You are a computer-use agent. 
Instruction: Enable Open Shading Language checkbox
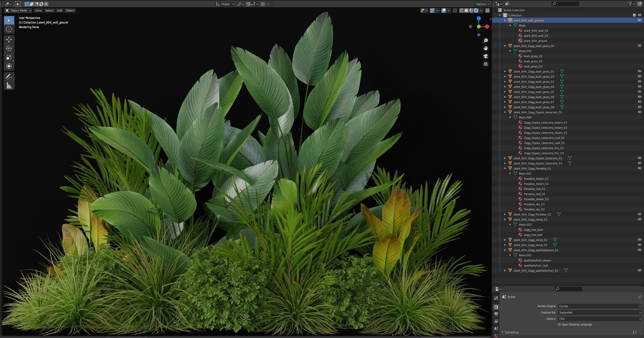click(559, 324)
